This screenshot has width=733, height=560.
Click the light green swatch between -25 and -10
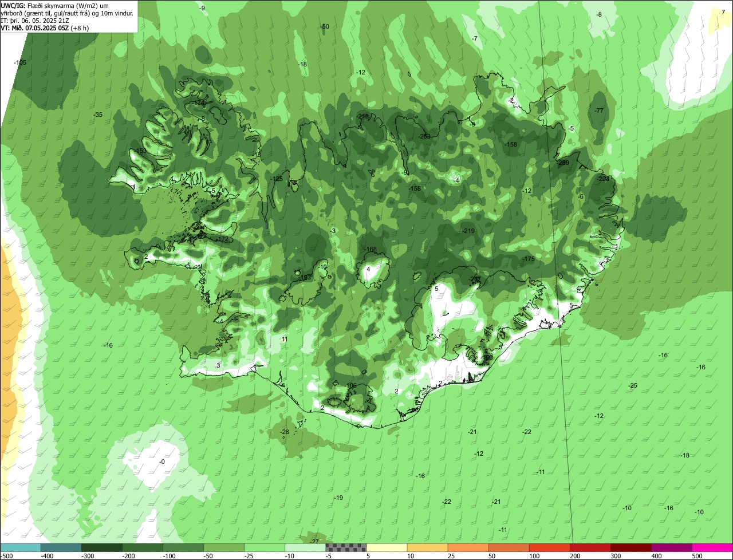coord(264,547)
